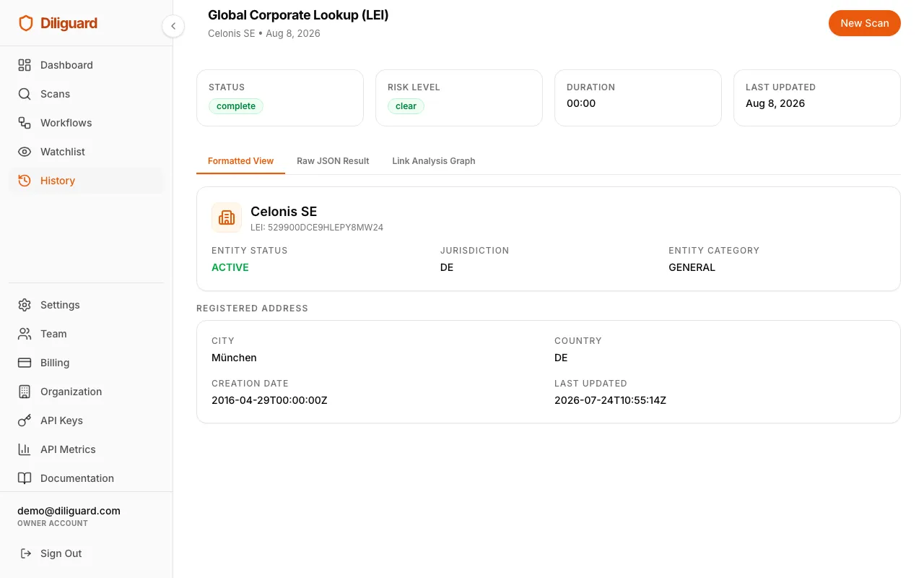Viewport: 924px width, 578px height.
Task: Click the ACTIVE entity status text
Action: pyautogui.click(x=230, y=267)
